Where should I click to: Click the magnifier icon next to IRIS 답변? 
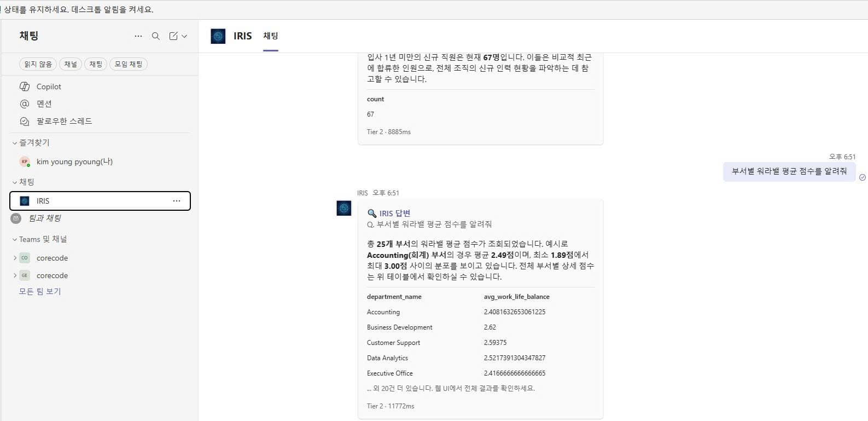click(372, 214)
